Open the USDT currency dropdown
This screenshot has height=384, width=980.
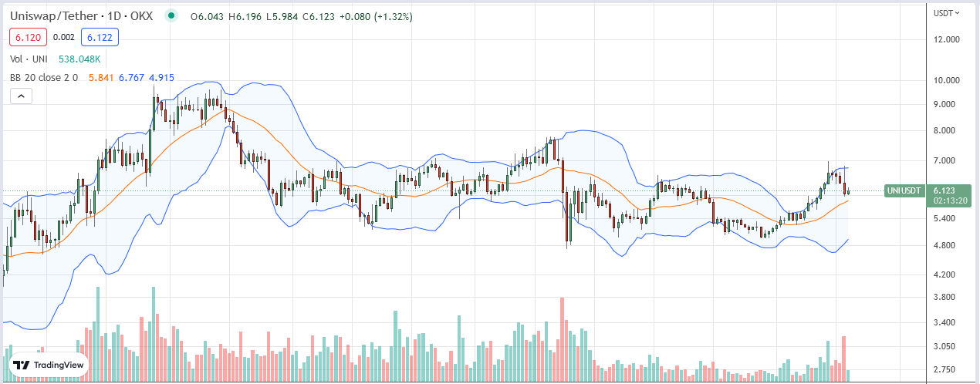click(946, 12)
